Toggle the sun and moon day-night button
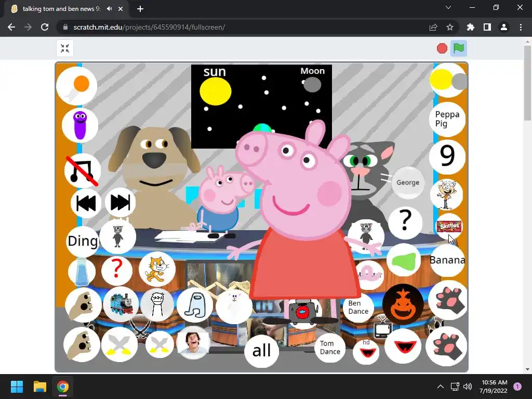532x399 pixels. (x=448, y=80)
